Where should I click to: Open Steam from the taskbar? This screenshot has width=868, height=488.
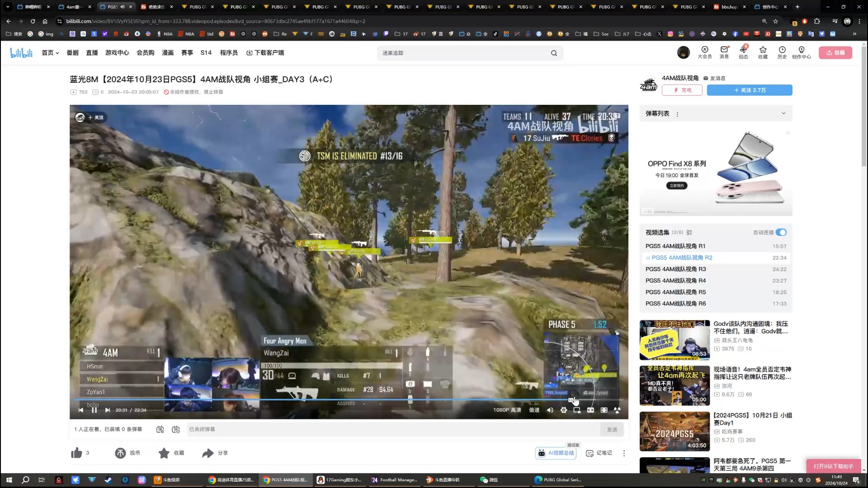pyautogui.click(x=108, y=480)
